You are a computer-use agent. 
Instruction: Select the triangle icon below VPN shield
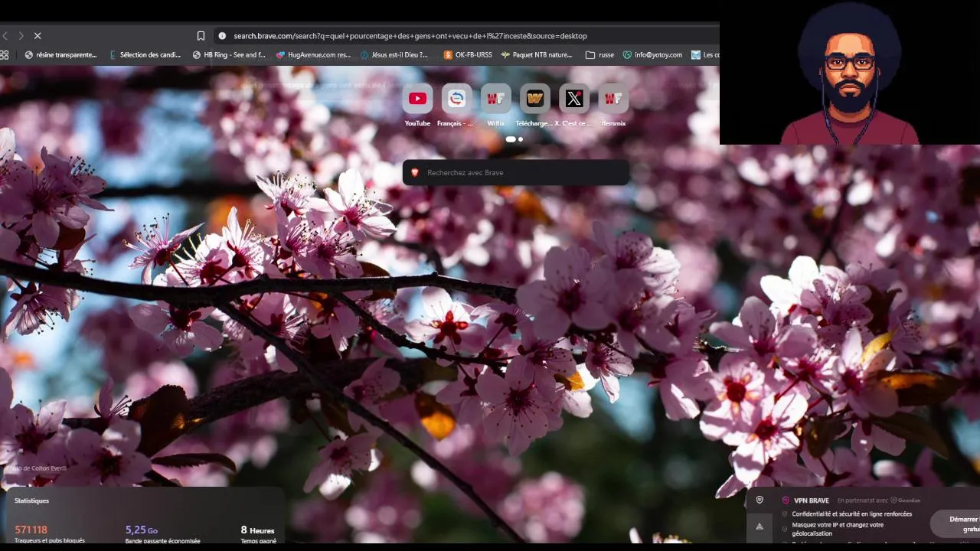pos(759,526)
